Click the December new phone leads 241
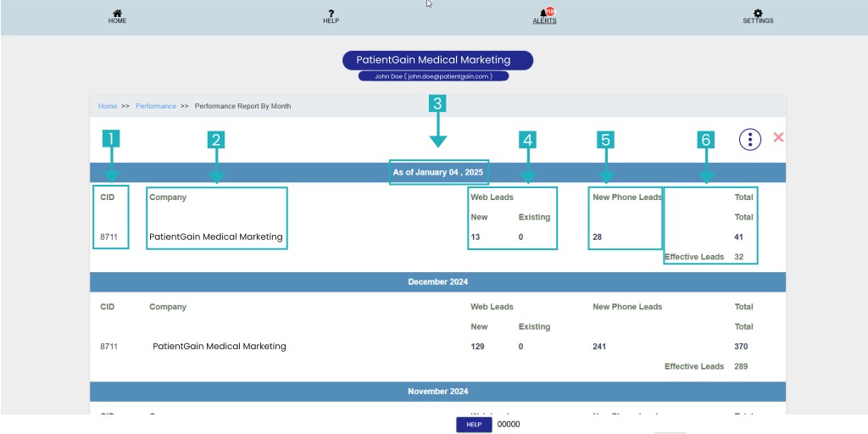Viewport: 868px width, 434px height. 599,347
